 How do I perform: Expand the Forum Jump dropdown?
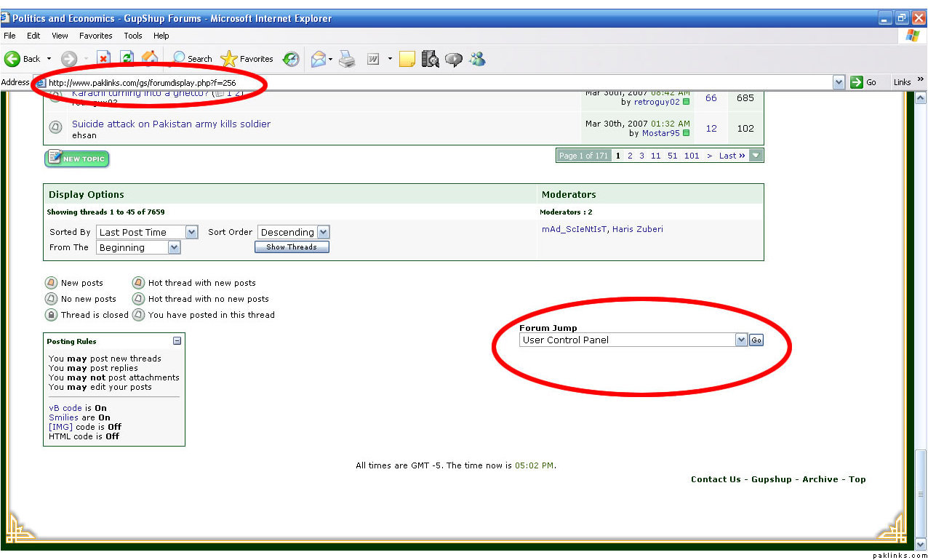741,340
